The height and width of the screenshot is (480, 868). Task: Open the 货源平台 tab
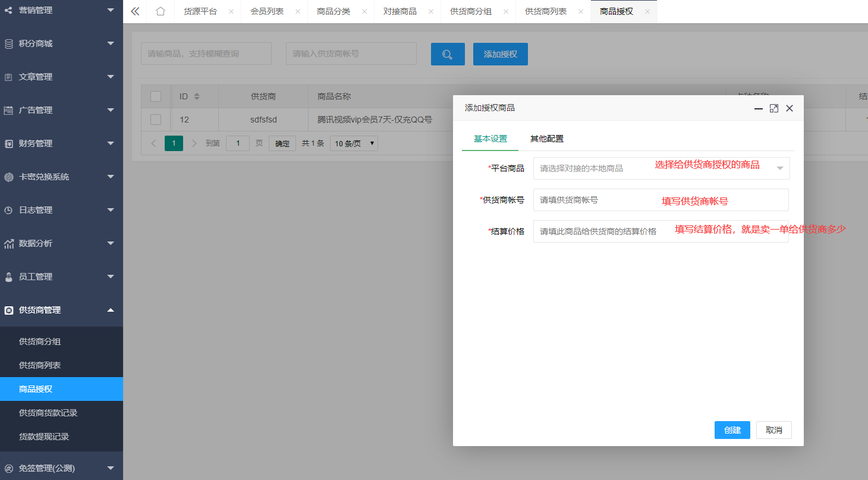(x=200, y=11)
